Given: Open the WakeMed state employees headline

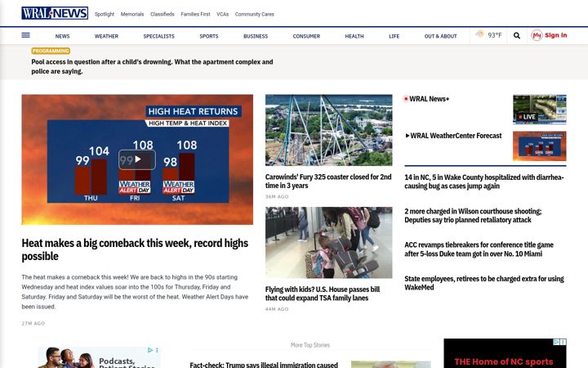Looking at the screenshot, I should point(484,283).
